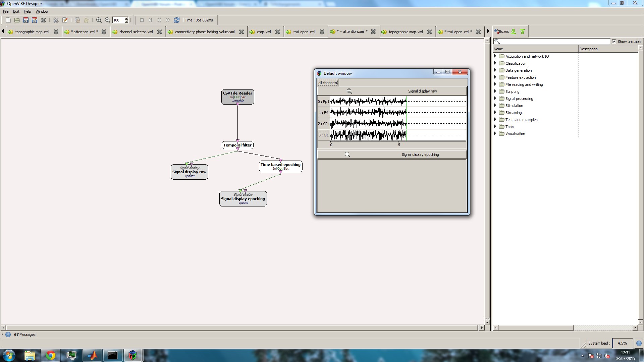Switch to connectivity-phase-locking-value.xml tab
The image size is (644, 362).
click(x=205, y=32)
